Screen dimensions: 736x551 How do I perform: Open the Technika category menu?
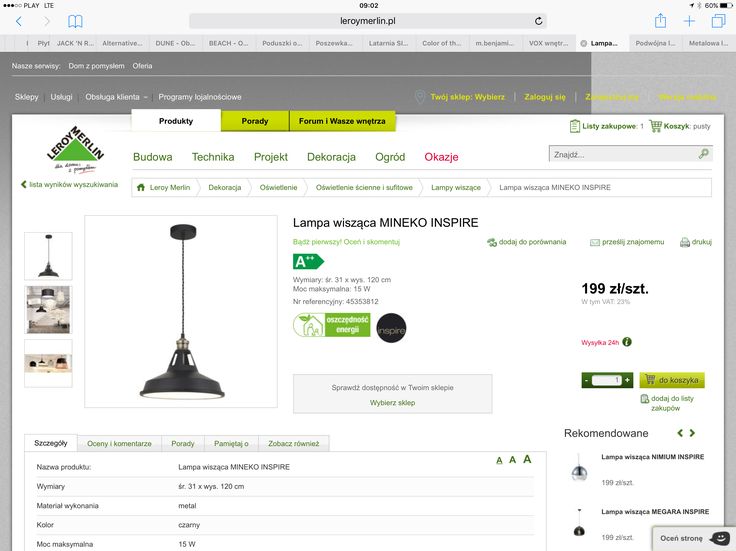point(213,157)
